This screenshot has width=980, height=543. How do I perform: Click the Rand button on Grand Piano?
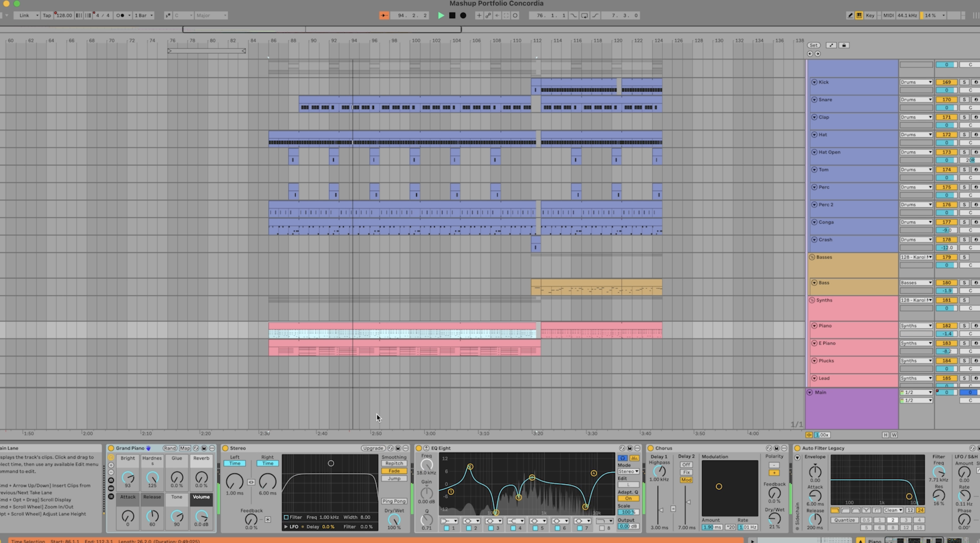(170, 448)
